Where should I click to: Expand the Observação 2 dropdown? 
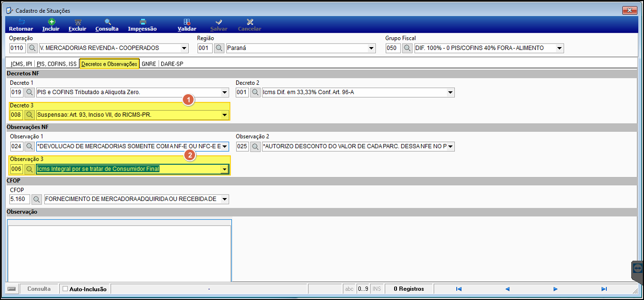(450, 146)
